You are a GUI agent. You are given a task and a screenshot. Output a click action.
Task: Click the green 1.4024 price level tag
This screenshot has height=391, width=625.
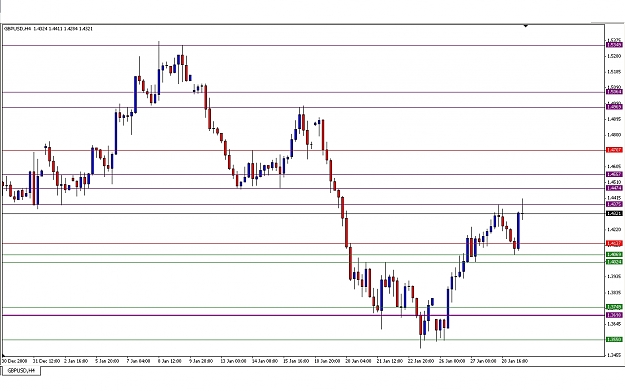coord(614,262)
